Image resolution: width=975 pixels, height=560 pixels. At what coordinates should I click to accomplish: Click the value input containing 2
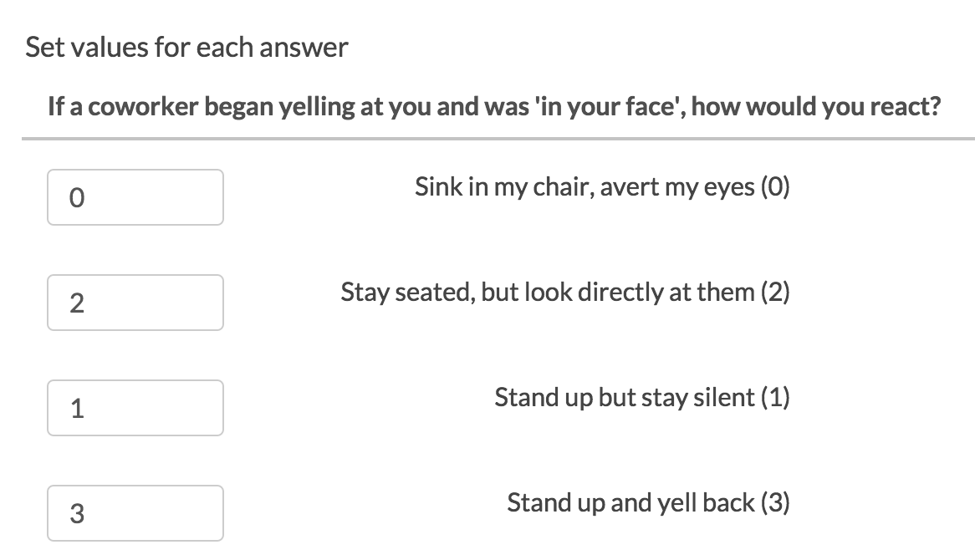[135, 303]
